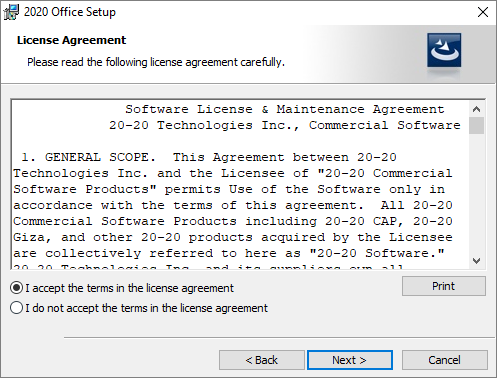Click the scroll down arrow of license text
Viewport: 497px width, 378px height.
pyautogui.click(x=476, y=261)
